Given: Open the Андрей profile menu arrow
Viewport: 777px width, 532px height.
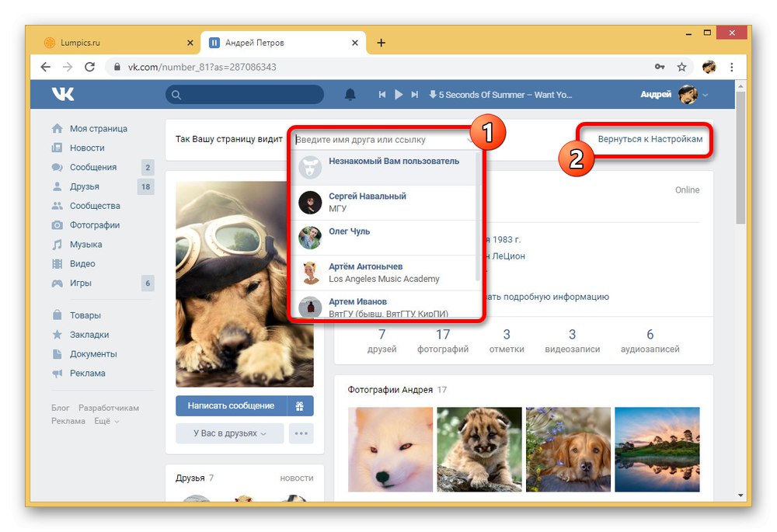Looking at the screenshot, I should pyautogui.click(x=706, y=95).
